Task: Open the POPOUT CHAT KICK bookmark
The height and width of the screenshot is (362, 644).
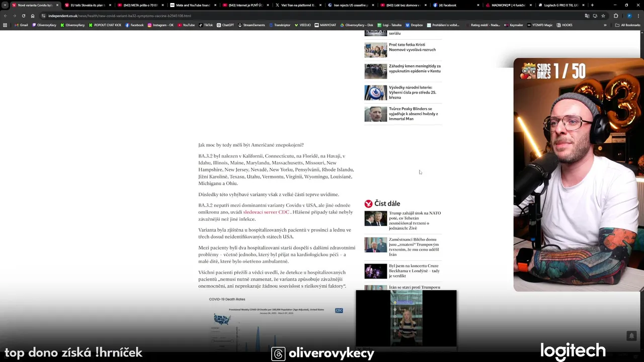Action: 105,25
